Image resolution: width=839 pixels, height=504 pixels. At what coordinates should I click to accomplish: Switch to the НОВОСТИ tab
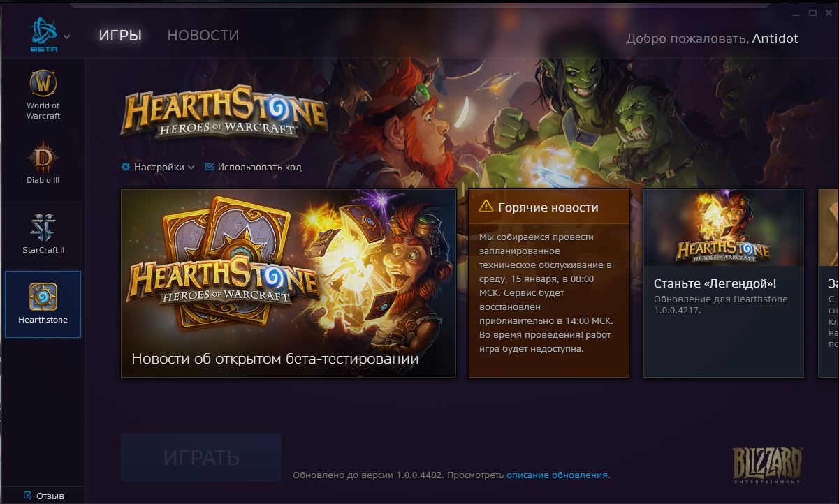point(203,35)
